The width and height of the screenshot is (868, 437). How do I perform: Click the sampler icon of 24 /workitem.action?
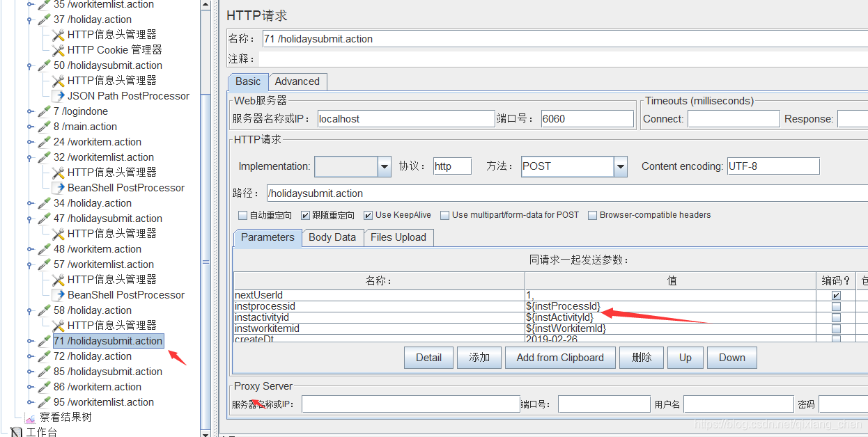click(45, 142)
